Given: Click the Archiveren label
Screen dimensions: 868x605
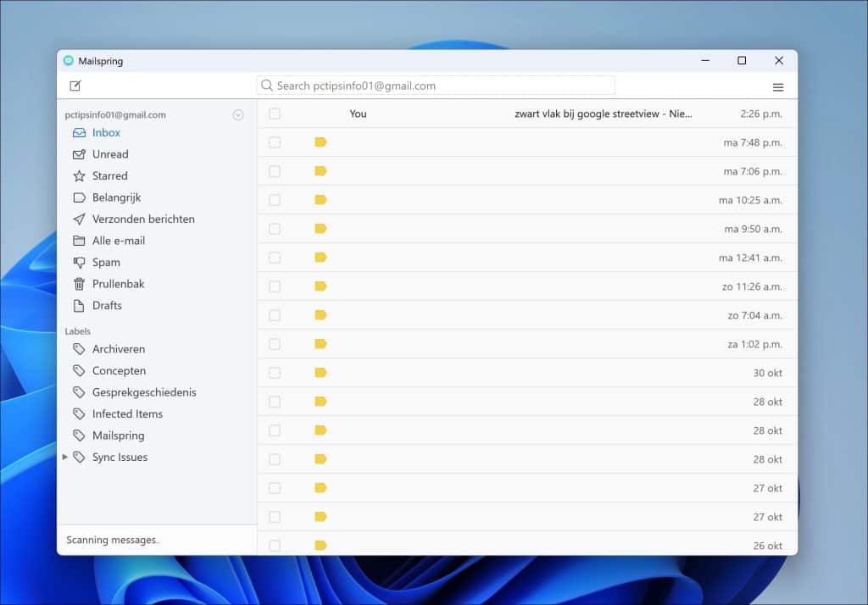Looking at the screenshot, I should click(118, 348).
